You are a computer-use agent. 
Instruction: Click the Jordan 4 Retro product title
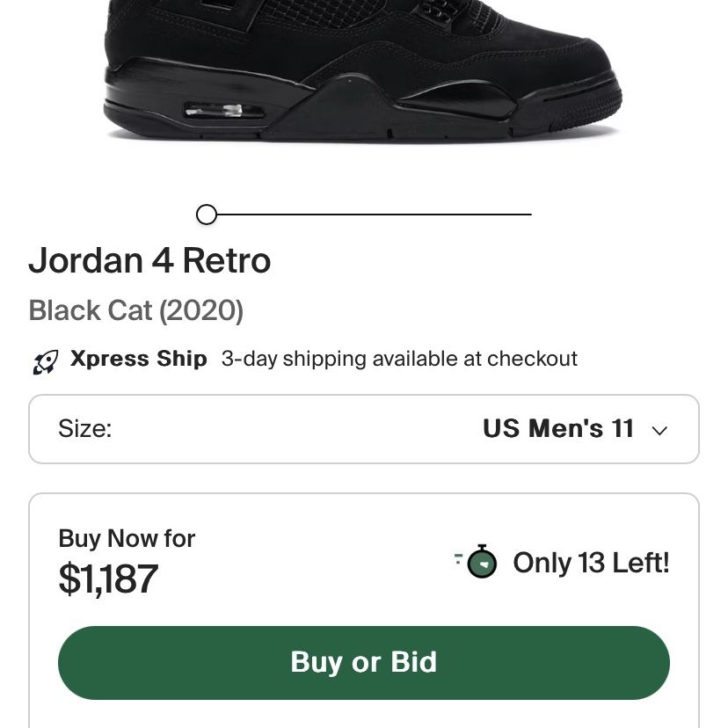[x=149, y=260]
